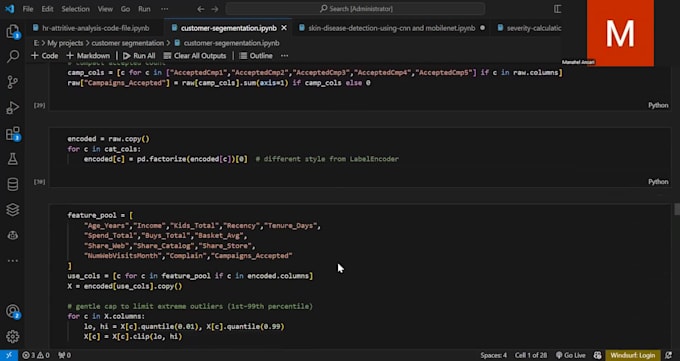
Task: Clear All Outputs of notebook
Action: [195, 56]
